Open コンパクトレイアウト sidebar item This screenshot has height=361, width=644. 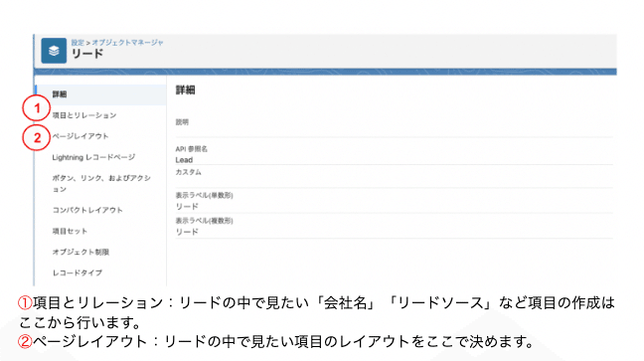coord(87,210)
